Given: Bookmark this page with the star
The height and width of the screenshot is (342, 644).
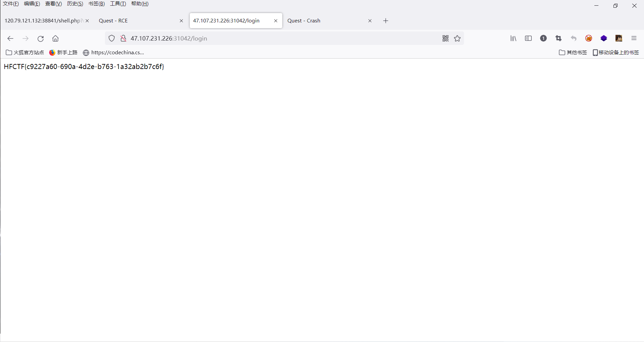Looking at the screenshot, I should [x=457, y=39].
